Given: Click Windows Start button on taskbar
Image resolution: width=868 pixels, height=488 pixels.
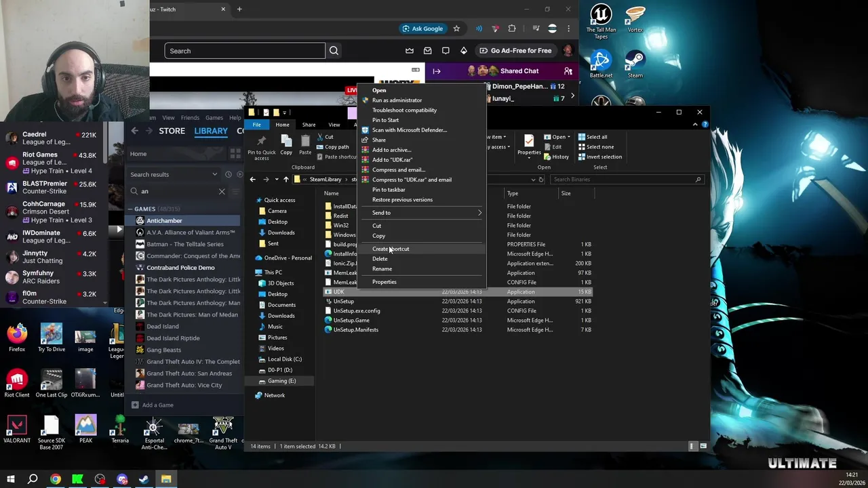Looking at the screenshot, I should click(x=10, y=479).
